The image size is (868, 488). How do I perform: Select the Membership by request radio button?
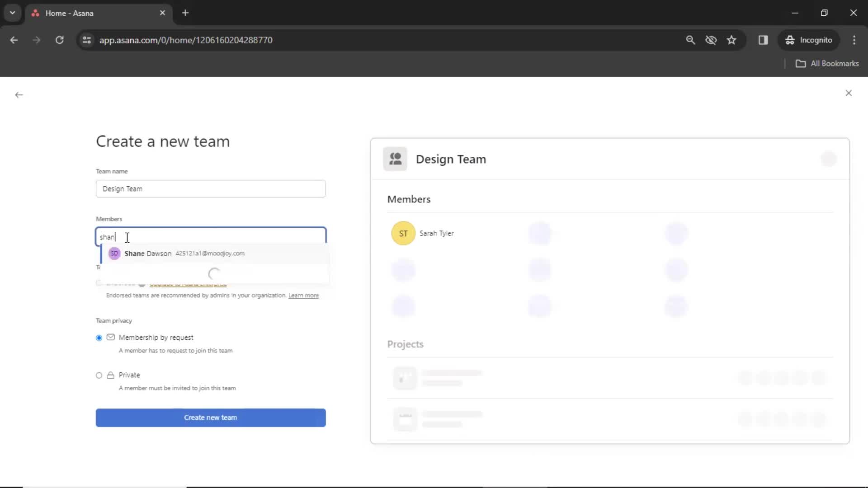point(99,338)
